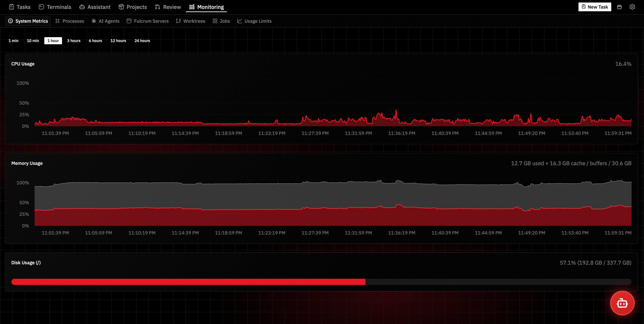Switch to the 24 hours time range
Image resolution: width=644 pixels, height=324 pixels.
tap(142, 41)
